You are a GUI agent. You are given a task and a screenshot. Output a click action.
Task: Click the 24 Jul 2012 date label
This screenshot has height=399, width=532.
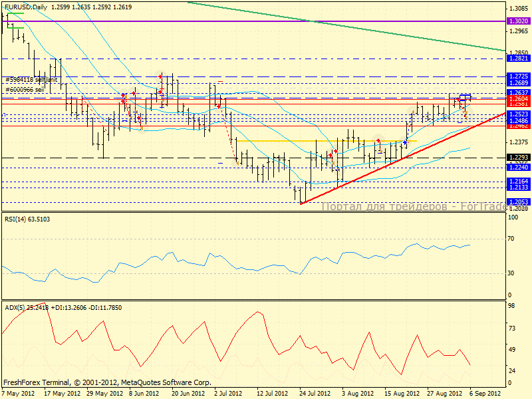point(311,393)
